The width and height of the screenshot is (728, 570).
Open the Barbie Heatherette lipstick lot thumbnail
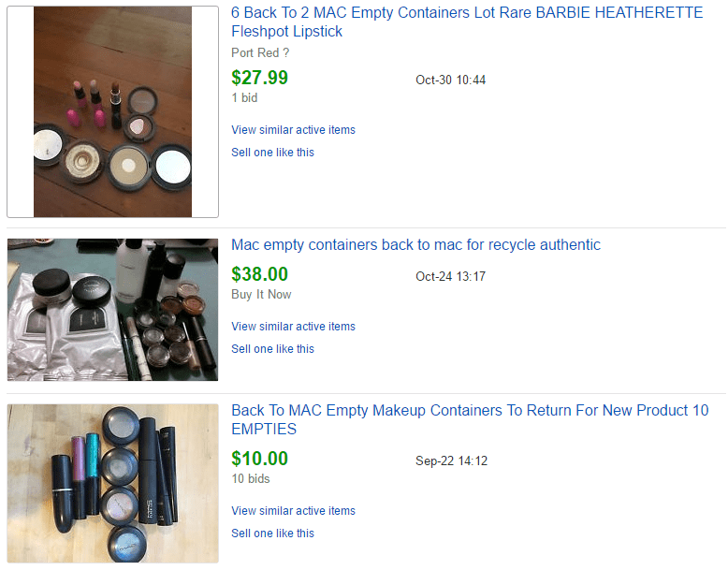[x=113, y=111]
